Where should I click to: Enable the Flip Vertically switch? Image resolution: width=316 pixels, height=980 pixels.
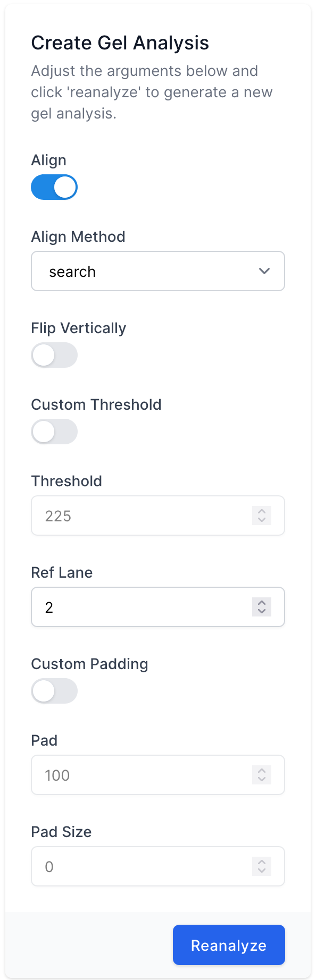tap(54, 356)
